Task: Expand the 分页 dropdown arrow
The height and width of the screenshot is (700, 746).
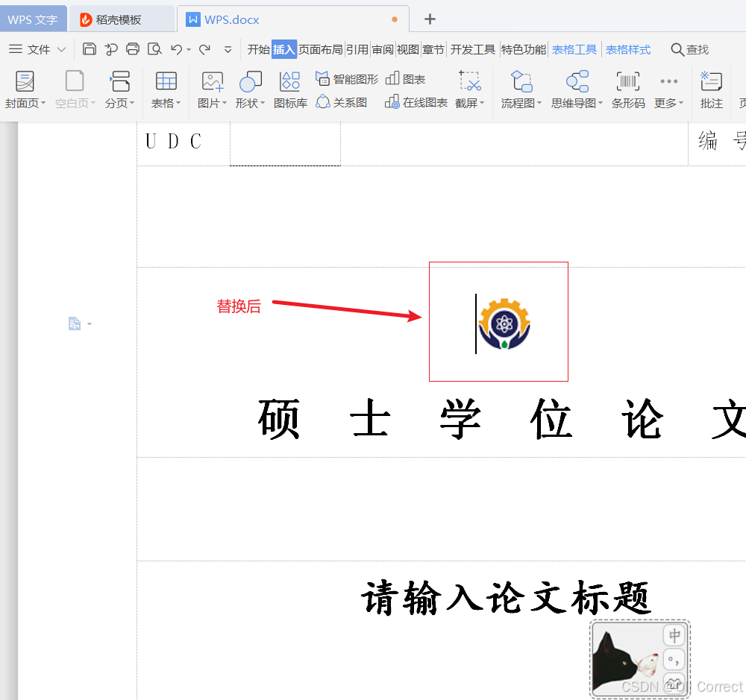Action: click(x=132, y=103)
